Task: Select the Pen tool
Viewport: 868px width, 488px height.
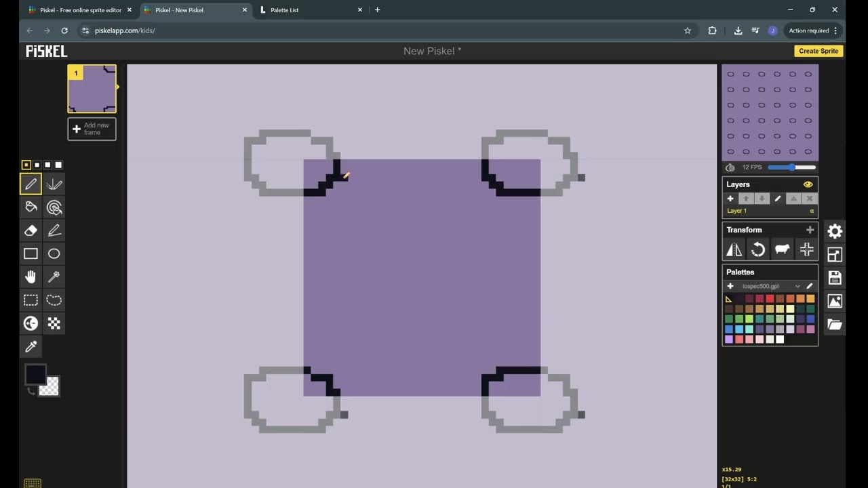Action: pos(31,184)
